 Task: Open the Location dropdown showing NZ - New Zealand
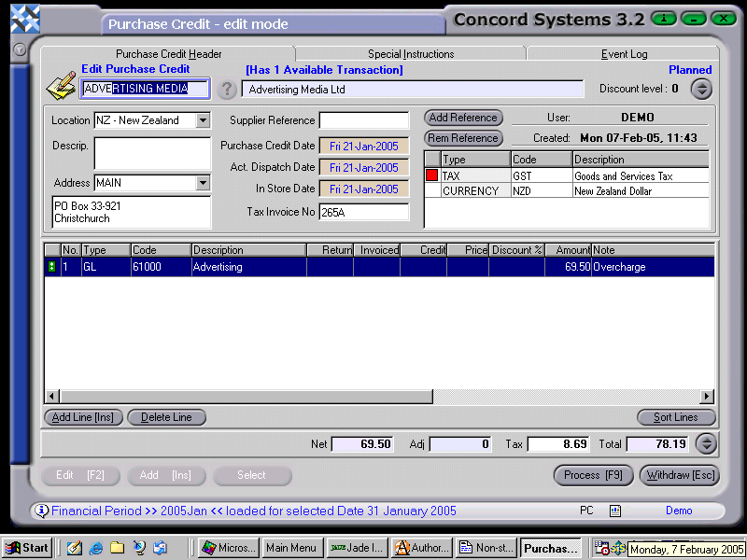pyautogui.click(x=204, y=120)
